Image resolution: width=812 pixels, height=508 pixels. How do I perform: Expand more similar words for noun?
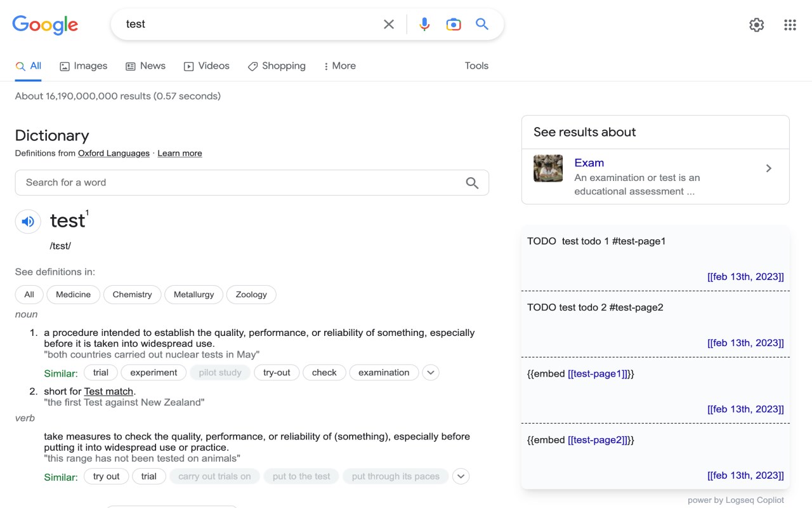(x=431, y=373)
